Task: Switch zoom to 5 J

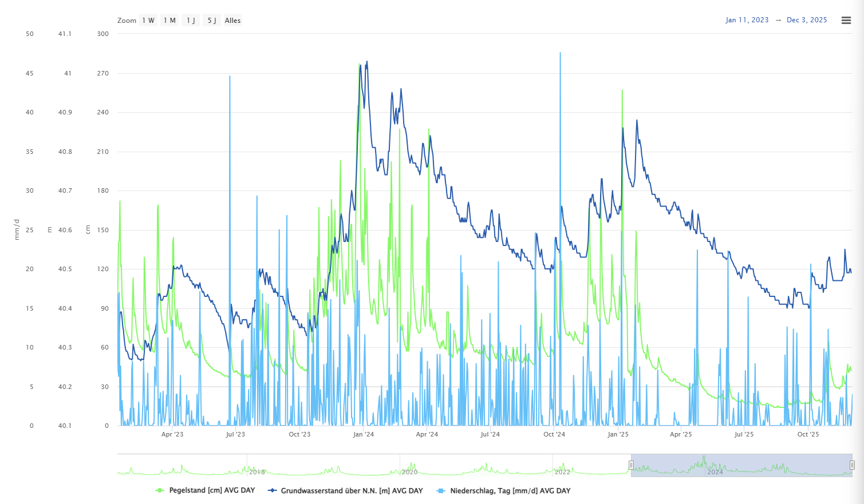Action: [212, 21]
